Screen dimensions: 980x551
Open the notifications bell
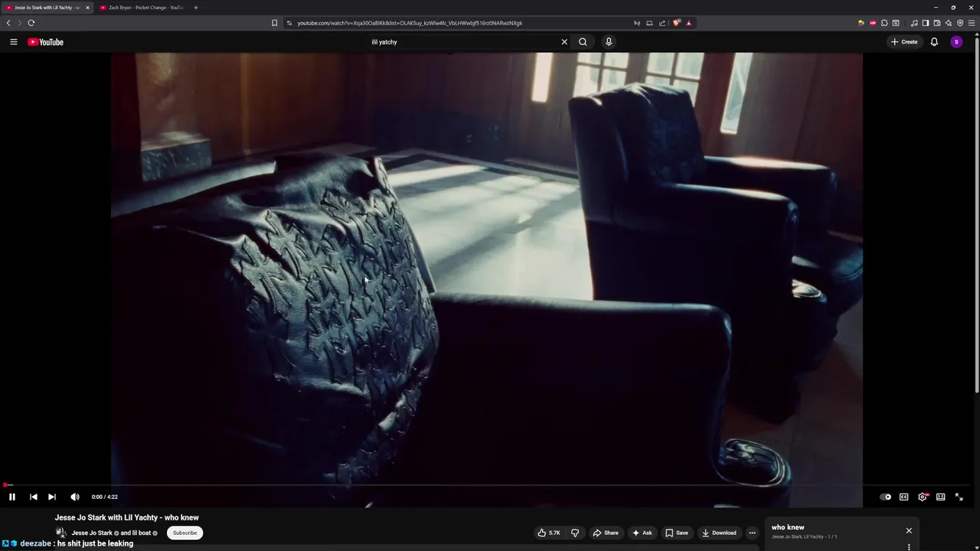coord(934,42)
